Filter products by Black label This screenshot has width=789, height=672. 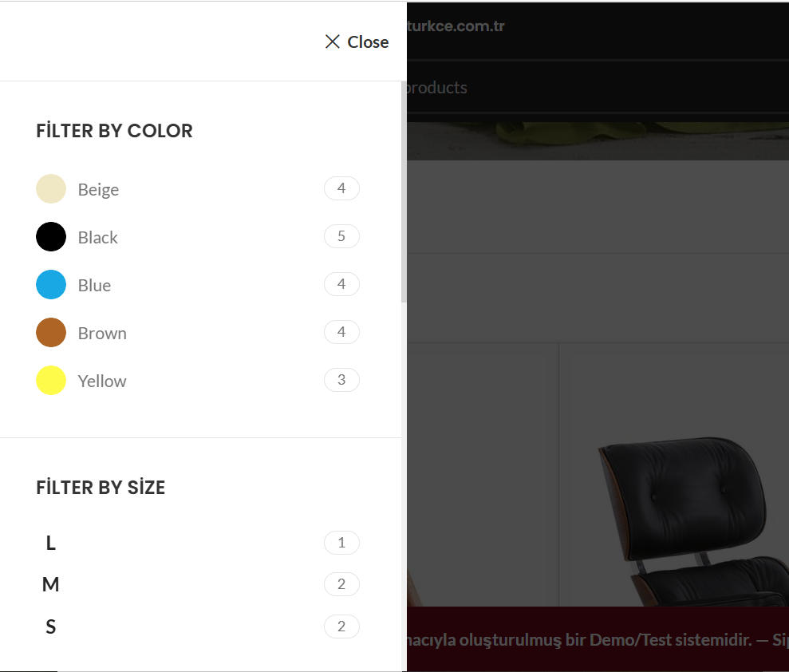point(97,237)
